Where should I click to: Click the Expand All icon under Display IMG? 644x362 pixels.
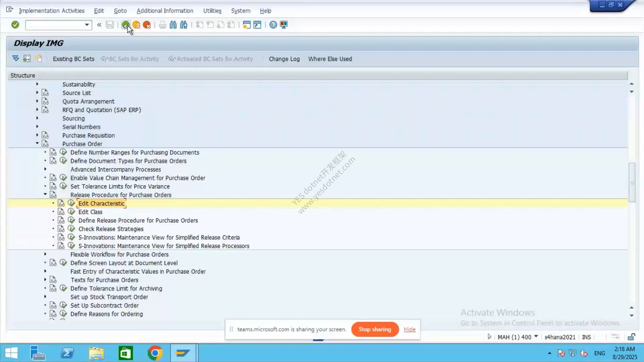point(16,59)
